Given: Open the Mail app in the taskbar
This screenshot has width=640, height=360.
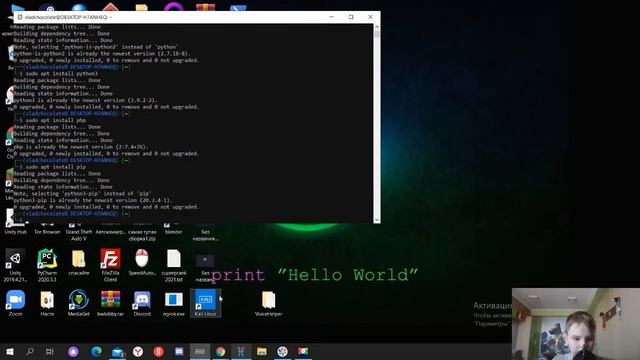Looking at the screenshot, I should pos(118,351).
